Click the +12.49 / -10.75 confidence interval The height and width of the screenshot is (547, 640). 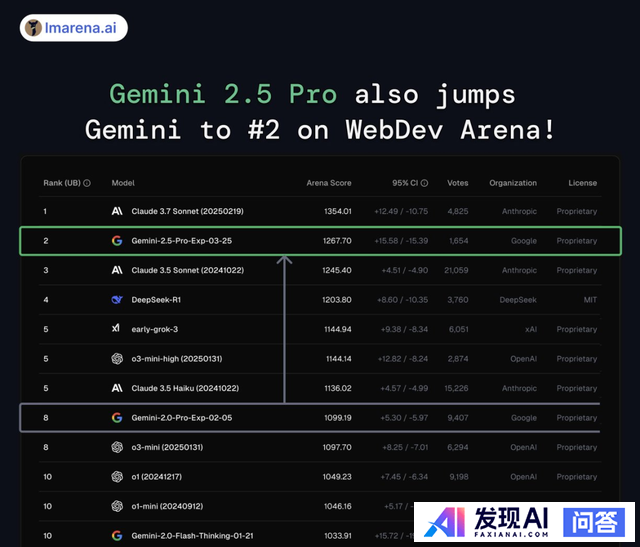(401, 211)
